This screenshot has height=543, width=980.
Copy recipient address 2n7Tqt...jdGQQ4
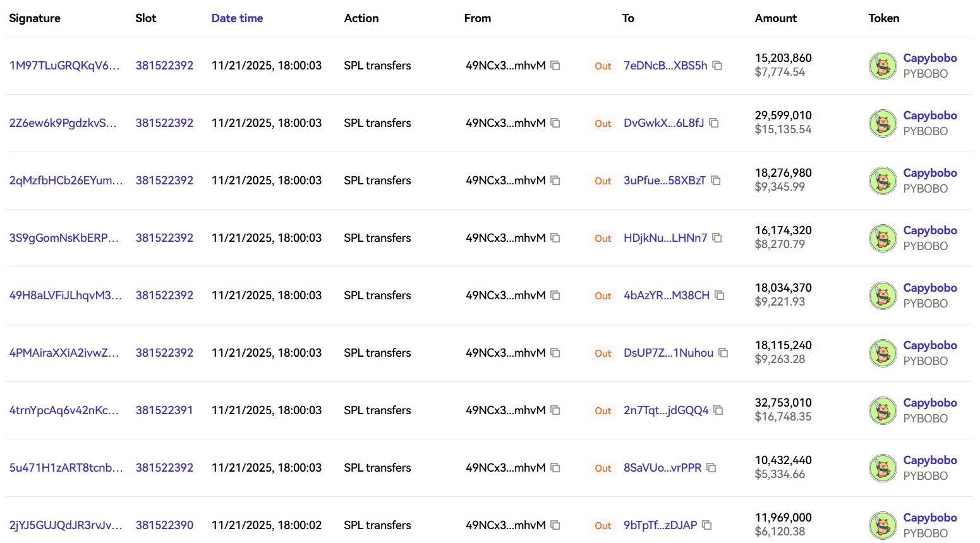click(x=718, y=410)
